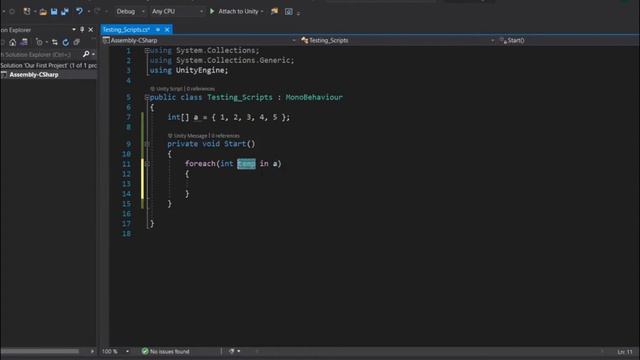
Task: Click the Solution Explorer horizontal scrollbar
Action: tap(40, 351)
